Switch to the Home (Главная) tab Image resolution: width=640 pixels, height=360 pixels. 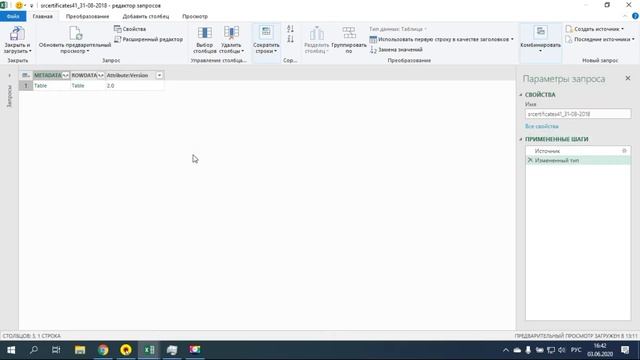pos(42,16)
